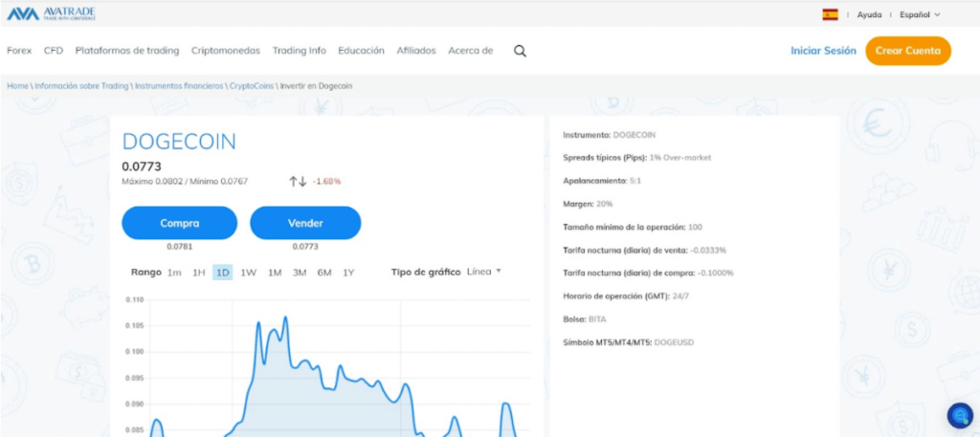Click Tarifa nocturna de compra -0.1000% row
Screen dimensions: 980x437
[648, 273]
